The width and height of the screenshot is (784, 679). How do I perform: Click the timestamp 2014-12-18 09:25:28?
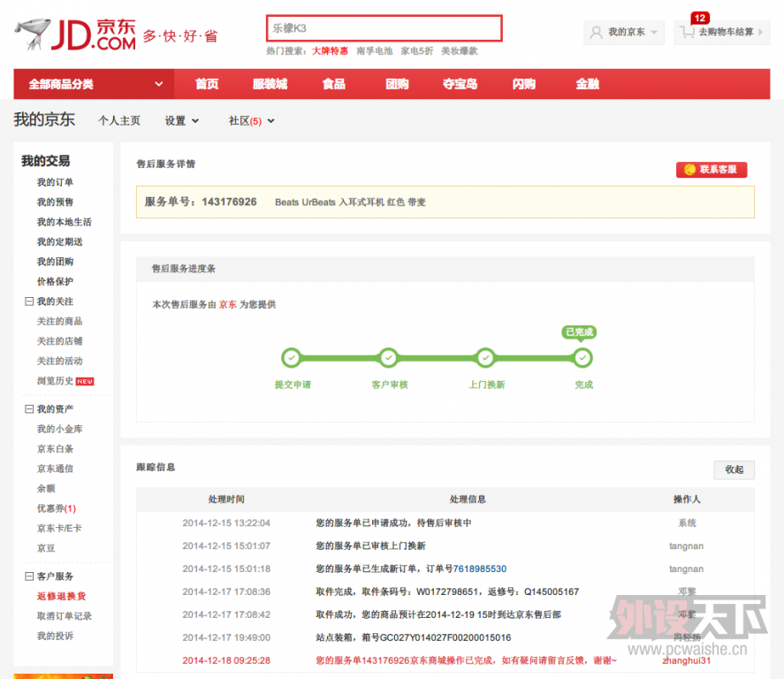click(226, 660)
